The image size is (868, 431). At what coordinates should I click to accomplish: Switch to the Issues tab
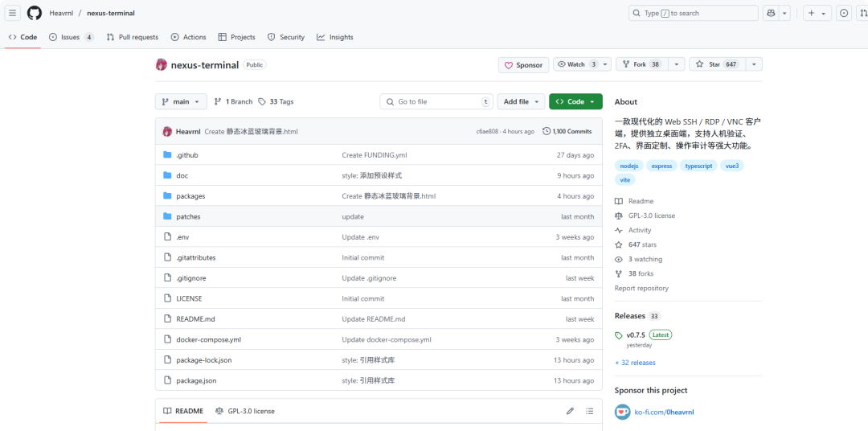click(72, 37)
